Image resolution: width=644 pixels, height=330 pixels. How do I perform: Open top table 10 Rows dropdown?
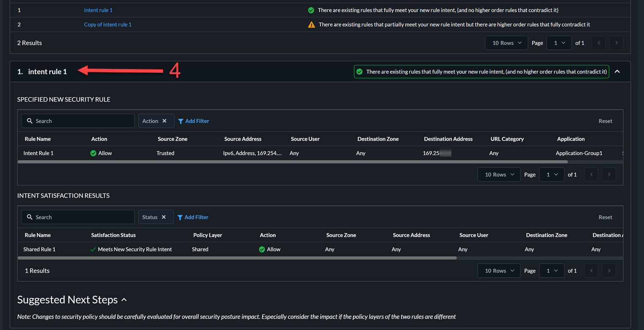[506, 43]
